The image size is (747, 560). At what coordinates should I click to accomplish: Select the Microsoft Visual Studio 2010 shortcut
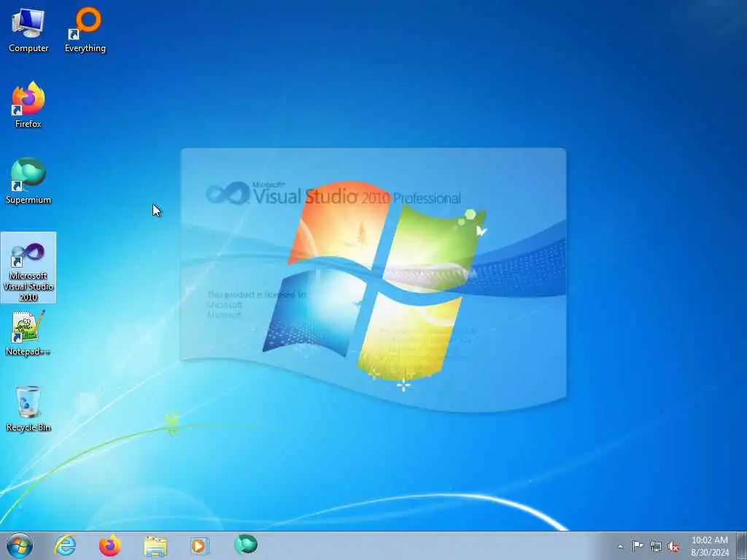tap(28, 268)
